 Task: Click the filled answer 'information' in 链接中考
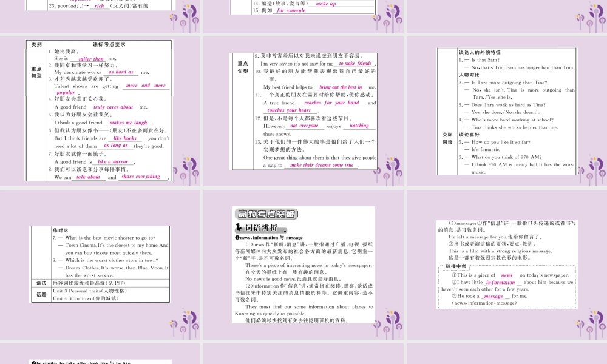(x=500, y=282)
